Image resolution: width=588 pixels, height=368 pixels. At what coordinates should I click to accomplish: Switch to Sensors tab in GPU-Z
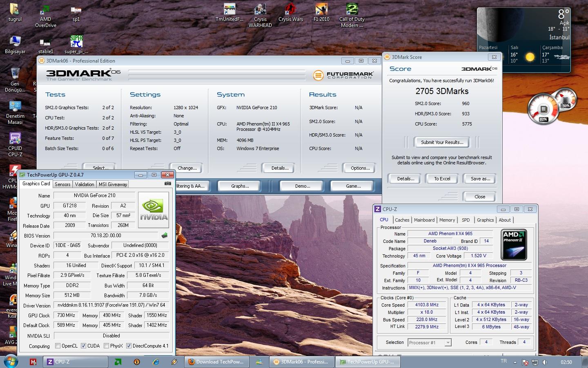pyautogui.click(x=62, y=184)
